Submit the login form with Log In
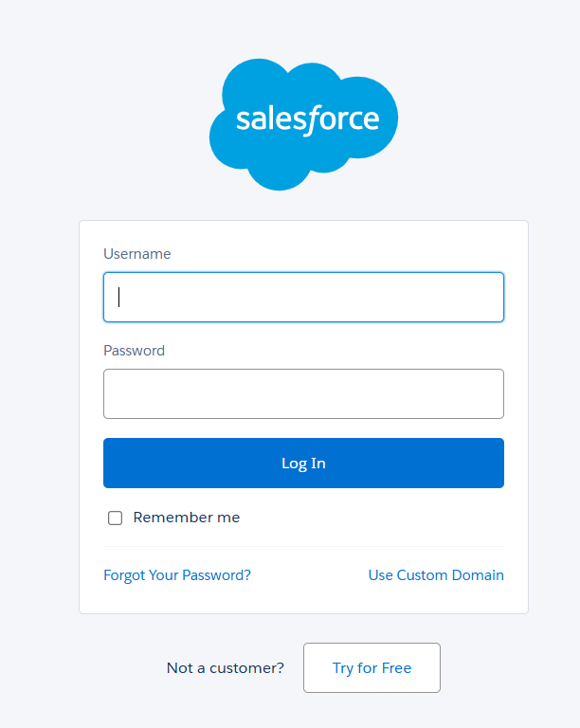Image resolution: width=580 pixels, height=728 pixels. [303, 464]
